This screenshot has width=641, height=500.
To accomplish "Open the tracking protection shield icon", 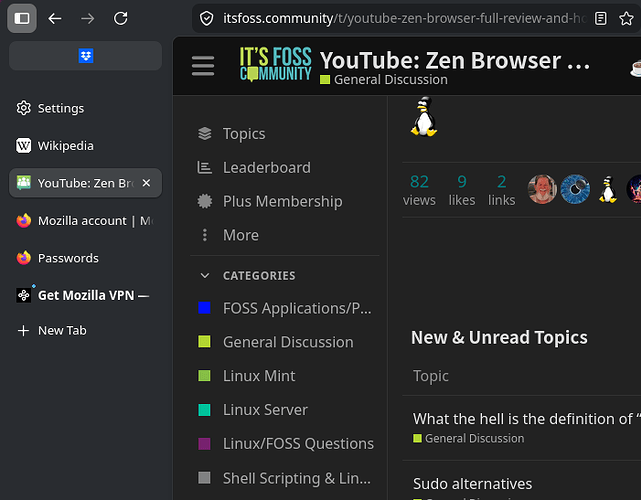I will [x=206, y=18].
